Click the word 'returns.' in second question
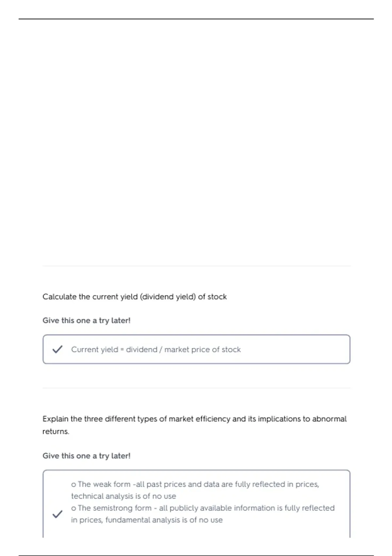Viewport: 392px width, 556px height. coord(56,431)
